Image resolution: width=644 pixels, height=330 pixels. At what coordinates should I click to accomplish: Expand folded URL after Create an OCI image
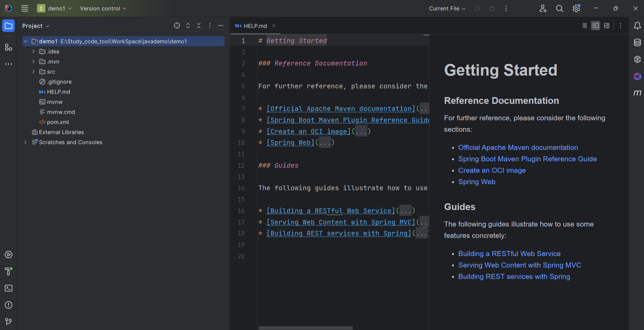click(x=361, y=131)
